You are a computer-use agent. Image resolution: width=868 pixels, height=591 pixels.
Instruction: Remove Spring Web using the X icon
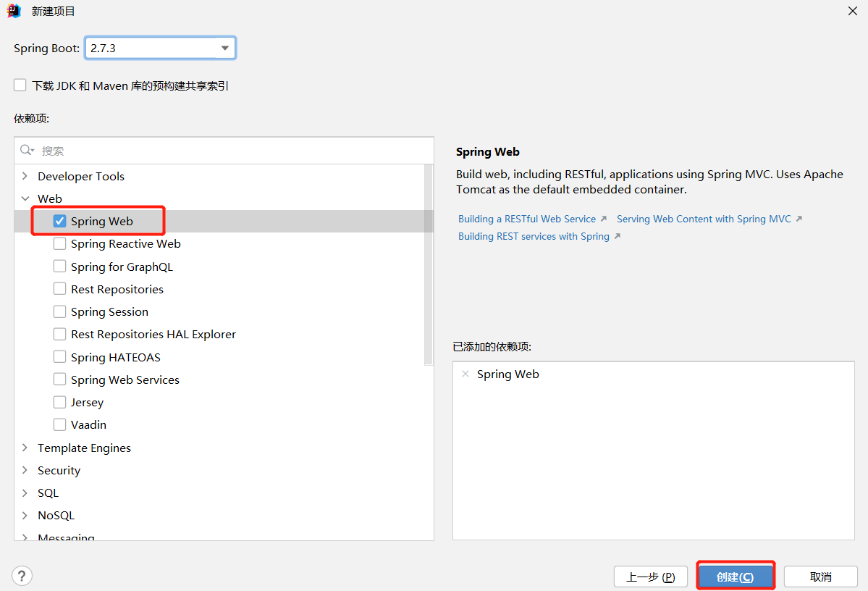pyautogui.click(x=465, y=374)
